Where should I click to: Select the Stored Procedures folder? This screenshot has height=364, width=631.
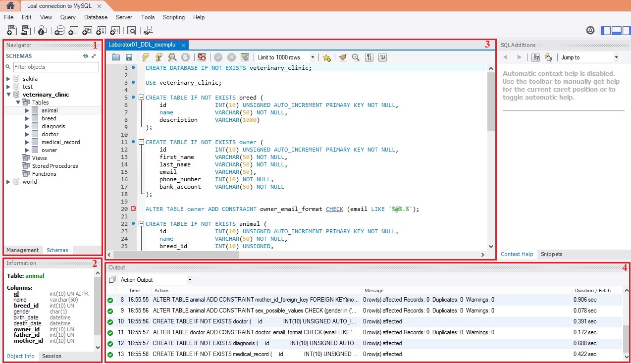[x=55, y=166]
